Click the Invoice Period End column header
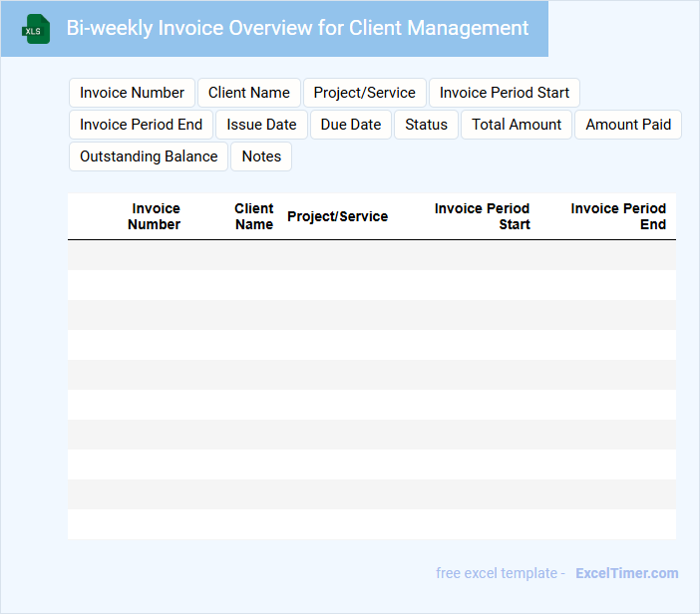 tap(618, 216)
